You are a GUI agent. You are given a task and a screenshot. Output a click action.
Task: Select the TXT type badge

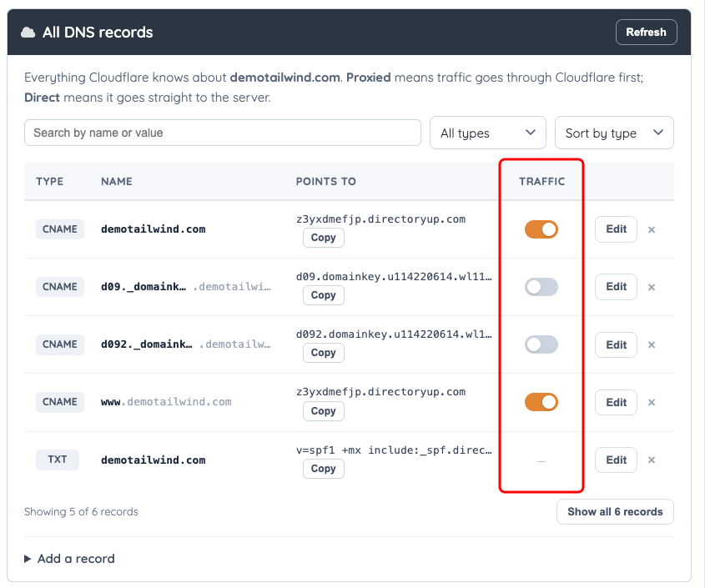pyautogui.click(x=58, y=460)
